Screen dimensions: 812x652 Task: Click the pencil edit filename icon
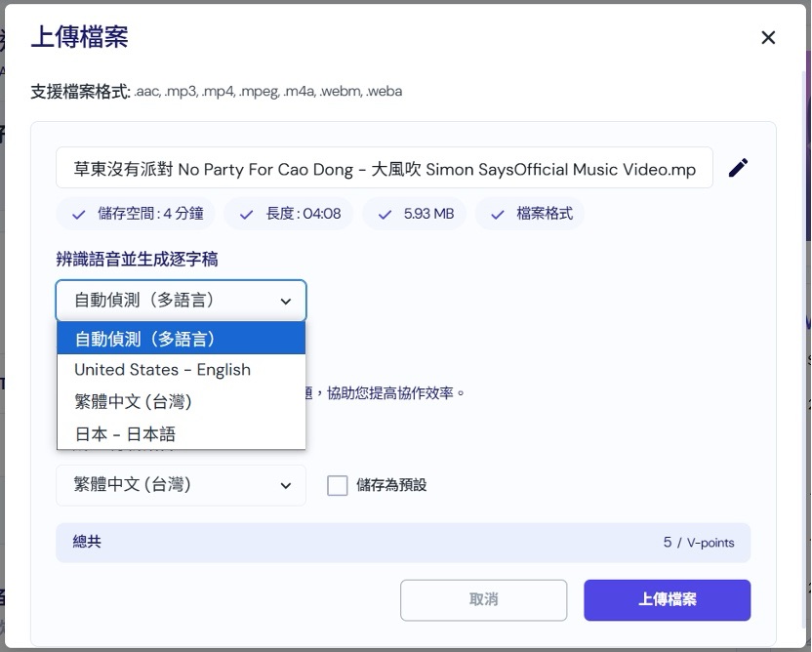pyautogui.click(x=739, y=168)
